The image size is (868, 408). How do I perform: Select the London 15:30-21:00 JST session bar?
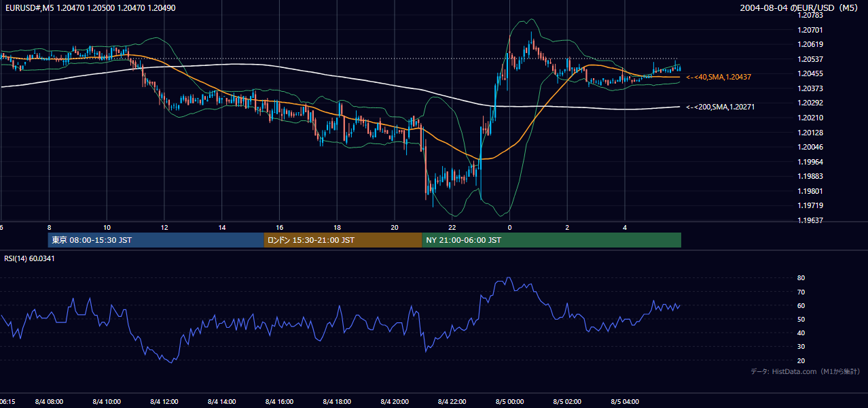pyautogui.click(x=342, y=240)
